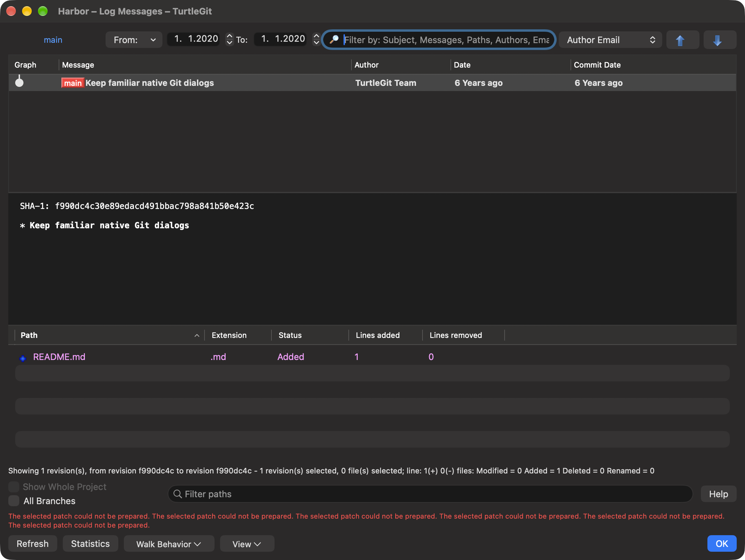
Task: Click the blue down arrow button
Action: (719, 40)
